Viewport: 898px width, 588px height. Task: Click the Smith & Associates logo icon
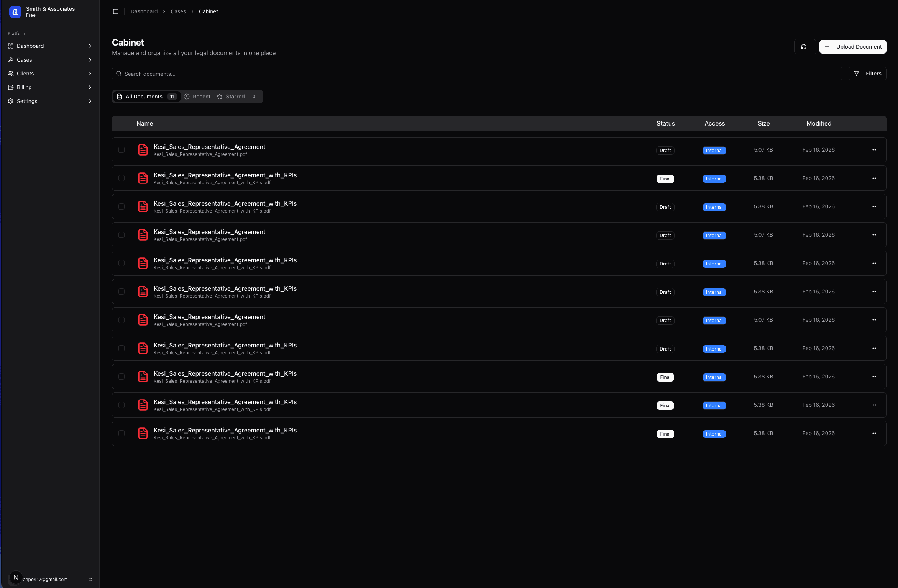click(15, 12)
